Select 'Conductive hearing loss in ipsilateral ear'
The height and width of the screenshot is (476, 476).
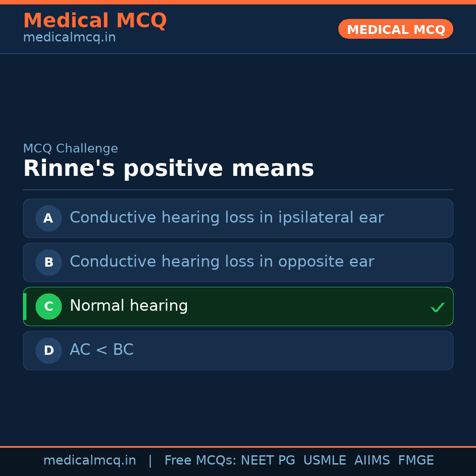point(227,218)
